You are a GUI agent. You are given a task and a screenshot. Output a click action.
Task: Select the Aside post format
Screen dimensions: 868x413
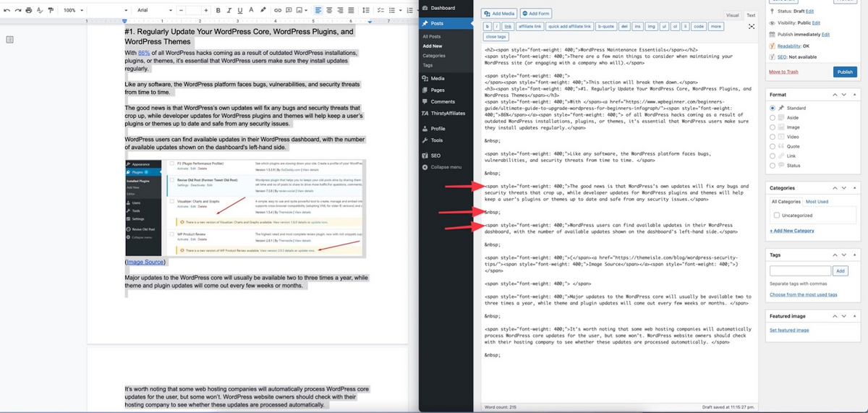coord(773,117)
